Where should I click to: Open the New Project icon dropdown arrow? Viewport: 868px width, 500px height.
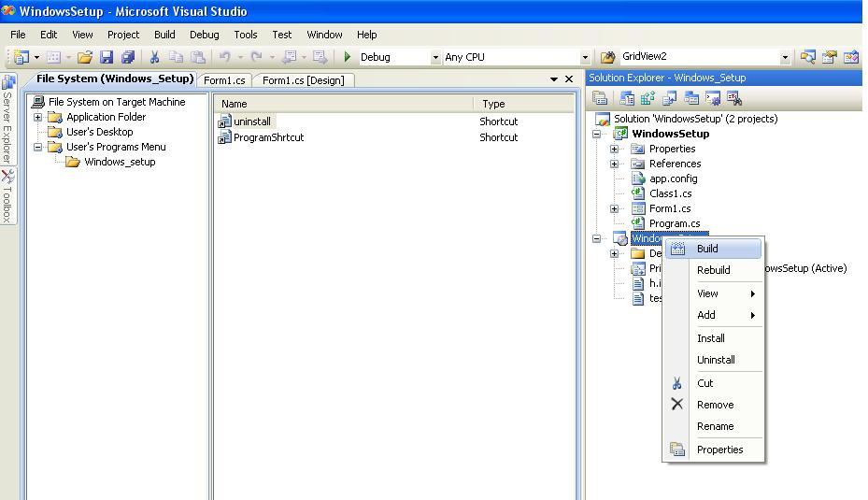(x=36, y=57)
